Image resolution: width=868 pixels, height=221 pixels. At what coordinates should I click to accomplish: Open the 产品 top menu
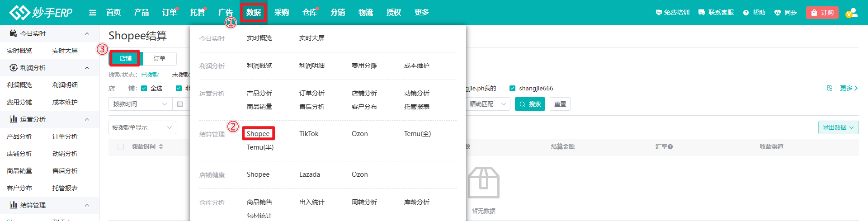pos(142,13)
